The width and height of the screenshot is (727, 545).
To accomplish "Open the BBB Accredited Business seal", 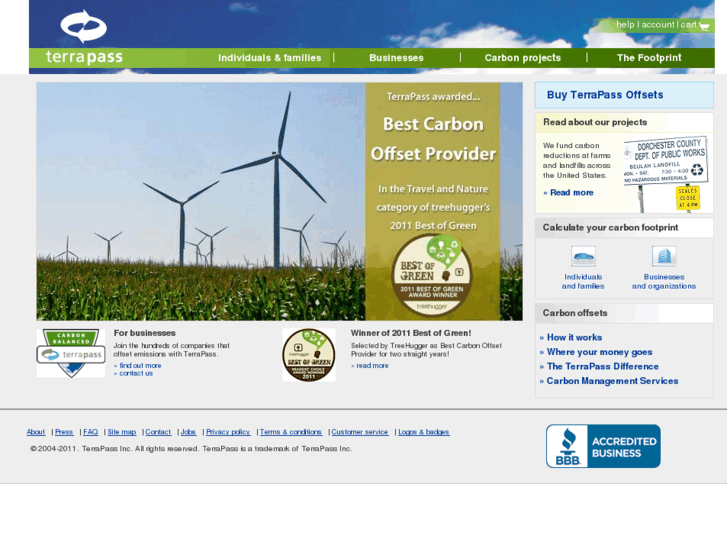I will 603,446.
